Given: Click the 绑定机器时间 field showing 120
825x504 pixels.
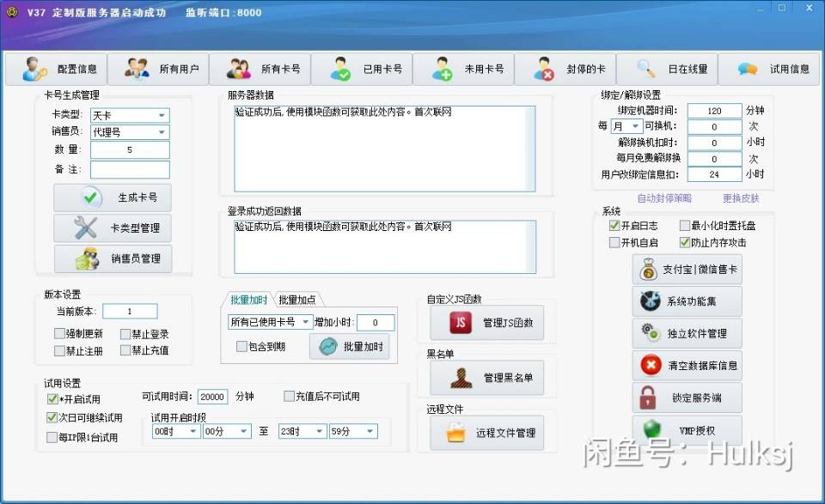Looking at the screenshot, I should pyautogui.click(x=714, y=111).
